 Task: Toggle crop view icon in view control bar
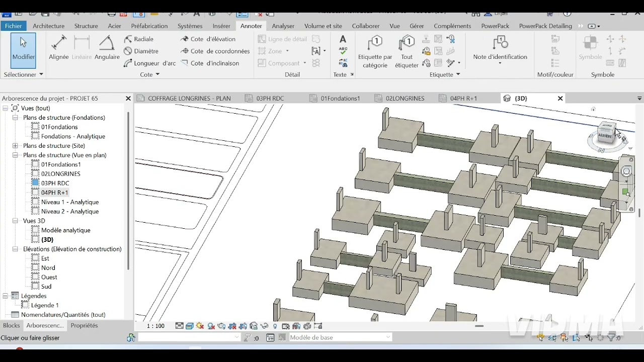point(232,326)
